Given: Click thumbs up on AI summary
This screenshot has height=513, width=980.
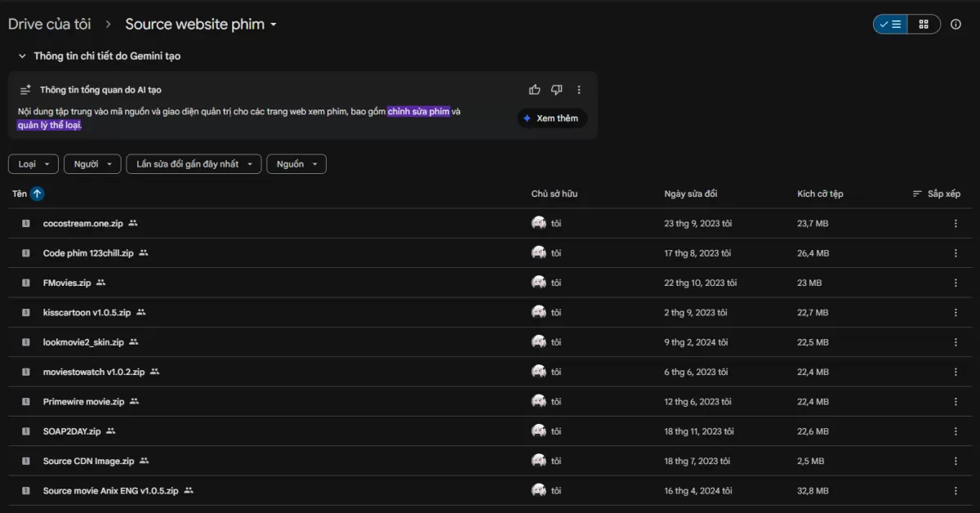Looking at the screenshot, I should [534, 90].
